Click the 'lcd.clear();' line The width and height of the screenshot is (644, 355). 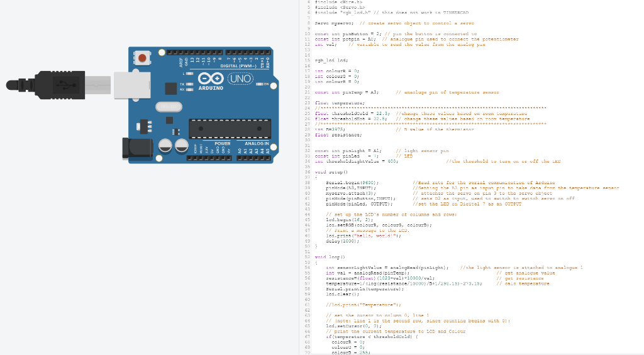point(342,294)
